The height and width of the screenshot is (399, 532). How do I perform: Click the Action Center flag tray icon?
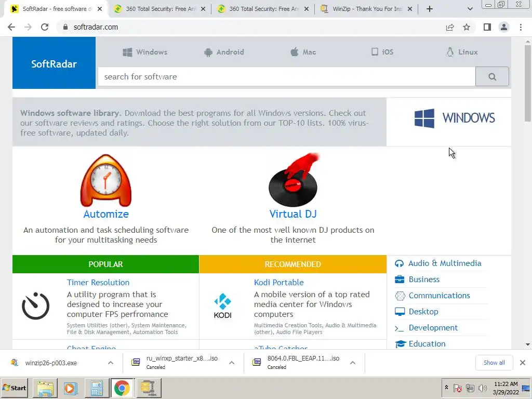click(x=457, y=388)
